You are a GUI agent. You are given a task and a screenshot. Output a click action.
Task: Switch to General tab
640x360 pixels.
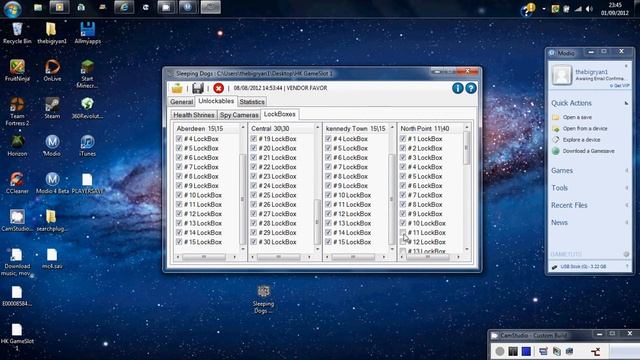(182, 102)
